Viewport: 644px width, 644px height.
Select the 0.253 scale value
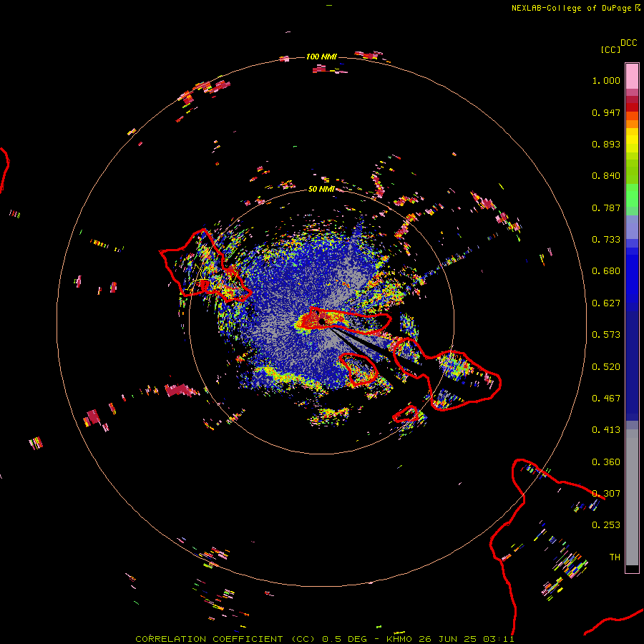coord(606,525)
